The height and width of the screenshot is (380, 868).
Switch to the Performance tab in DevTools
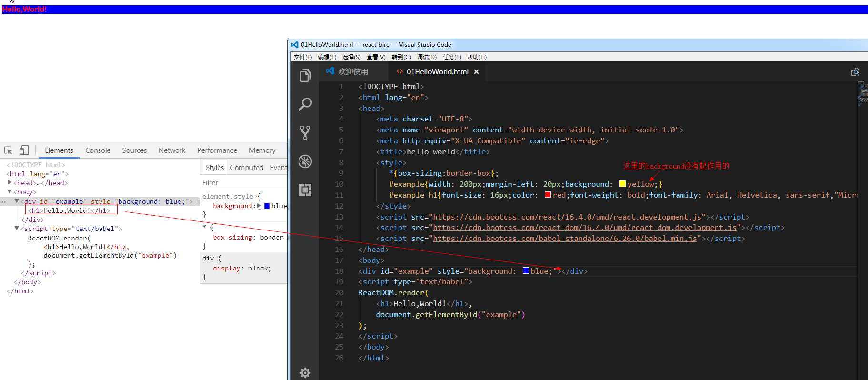pos(217,150)
